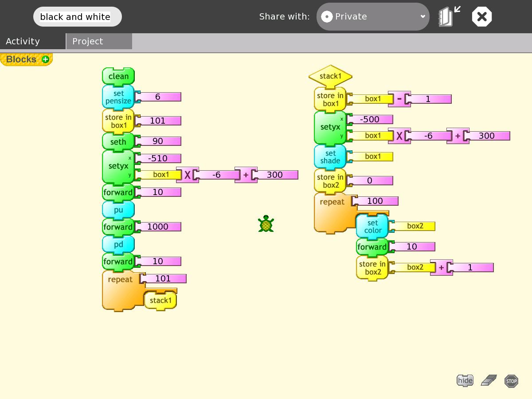
Task: Select the set shade block
Action: tap(330, 157)
